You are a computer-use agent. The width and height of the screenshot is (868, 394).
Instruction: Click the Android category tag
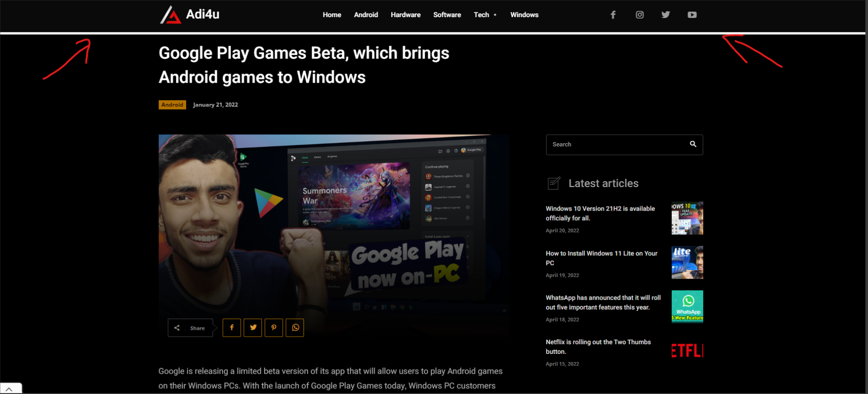[x=172, y=105]
